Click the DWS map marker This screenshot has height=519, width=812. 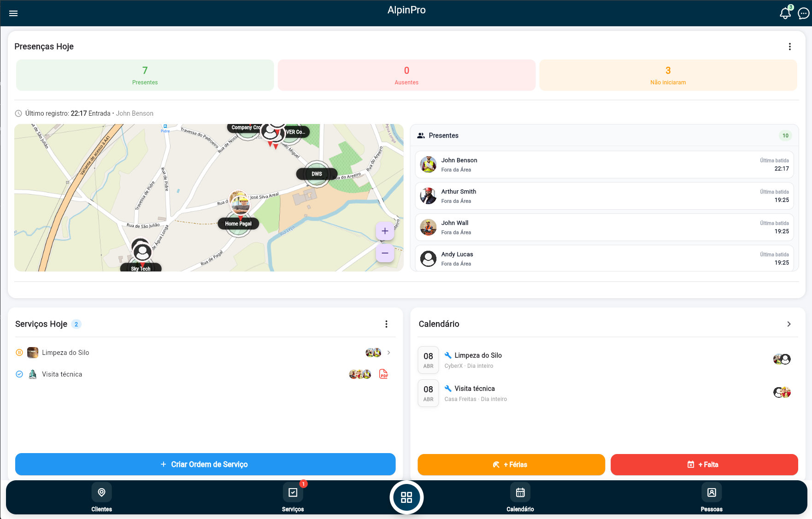317,174
